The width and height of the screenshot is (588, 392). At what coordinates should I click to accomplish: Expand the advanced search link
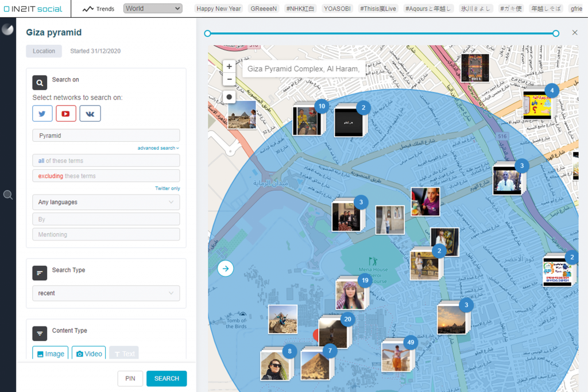(158, 148)
